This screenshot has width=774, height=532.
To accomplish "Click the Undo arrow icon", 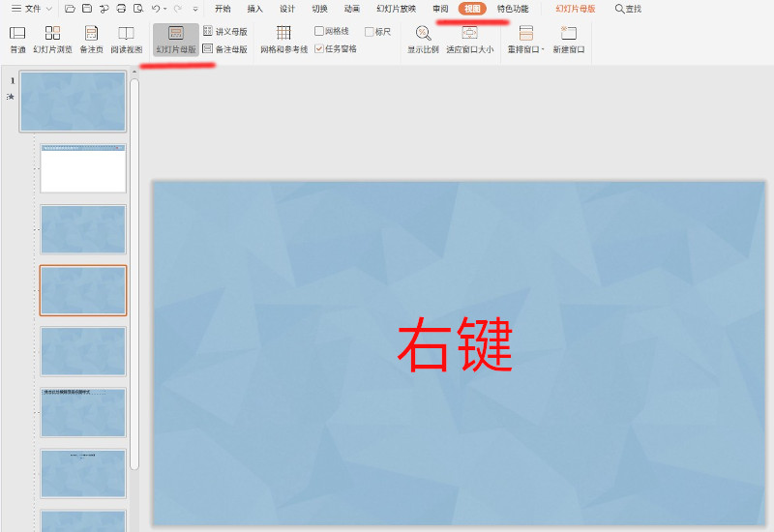I will coord(156,9).
